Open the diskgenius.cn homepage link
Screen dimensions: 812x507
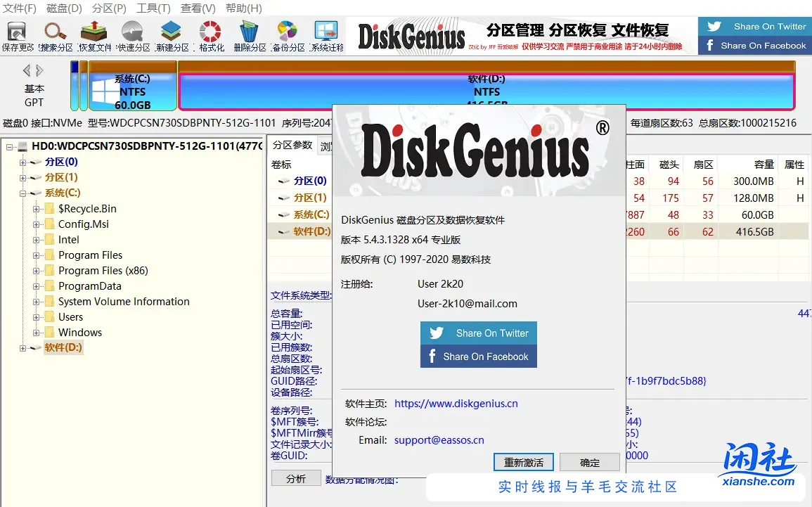(456, 403)
